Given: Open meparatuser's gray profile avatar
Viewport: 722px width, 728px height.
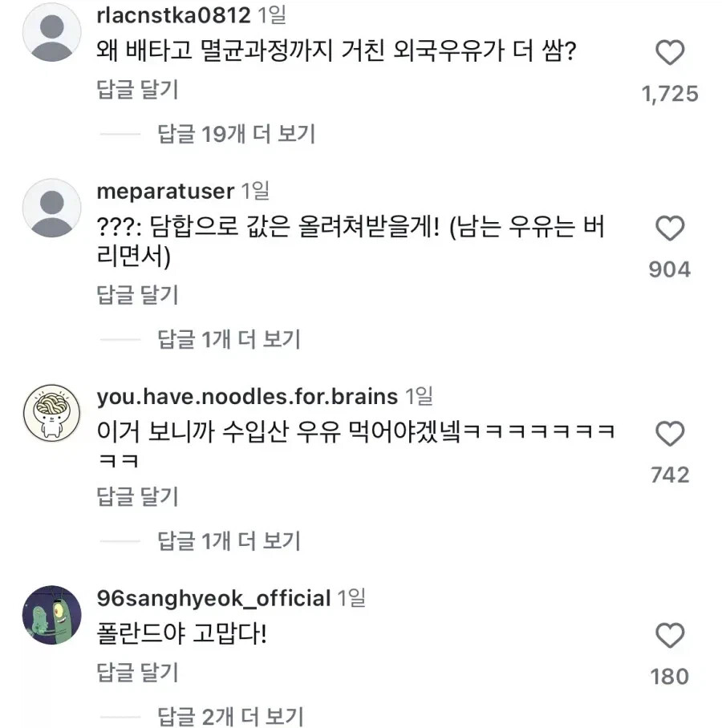Looking at the screenshot, I should (x=52, y=208).
